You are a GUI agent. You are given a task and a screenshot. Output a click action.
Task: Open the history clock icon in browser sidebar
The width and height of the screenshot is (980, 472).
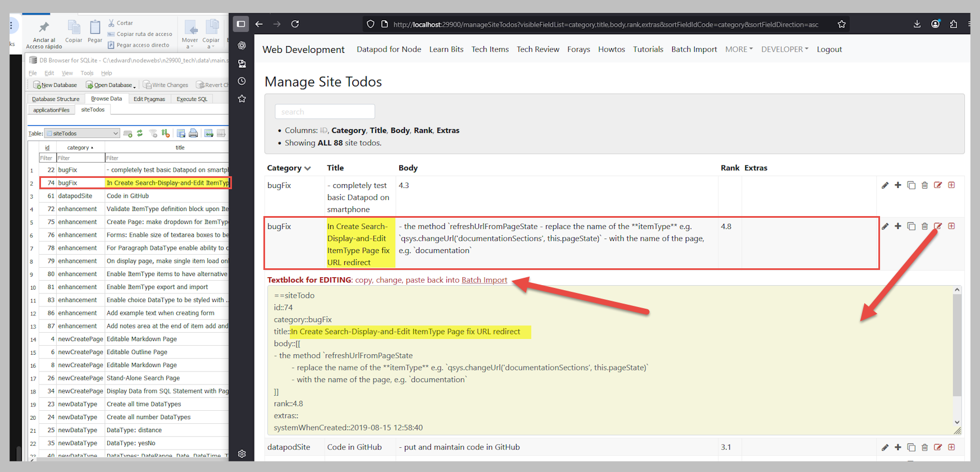(242, 81)
